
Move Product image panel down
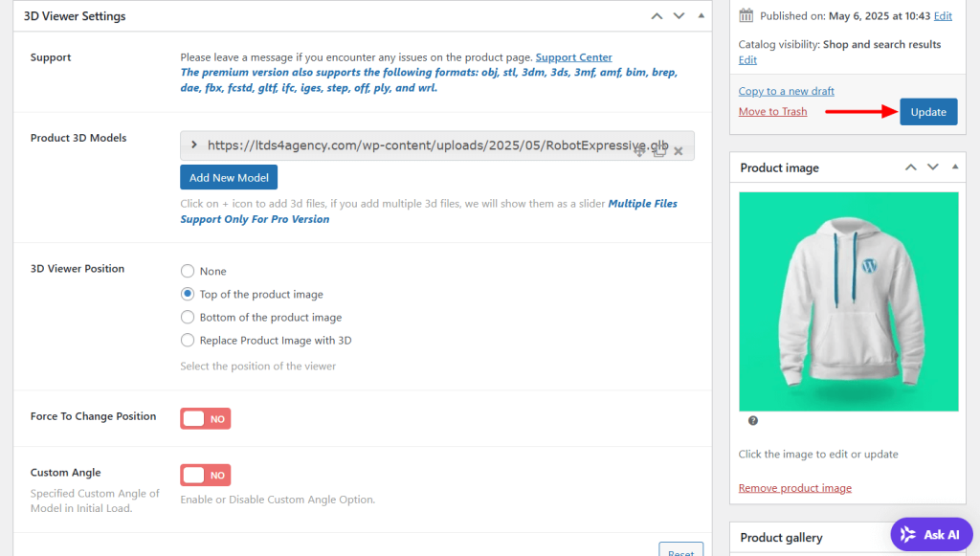click(x=934, y=167)
